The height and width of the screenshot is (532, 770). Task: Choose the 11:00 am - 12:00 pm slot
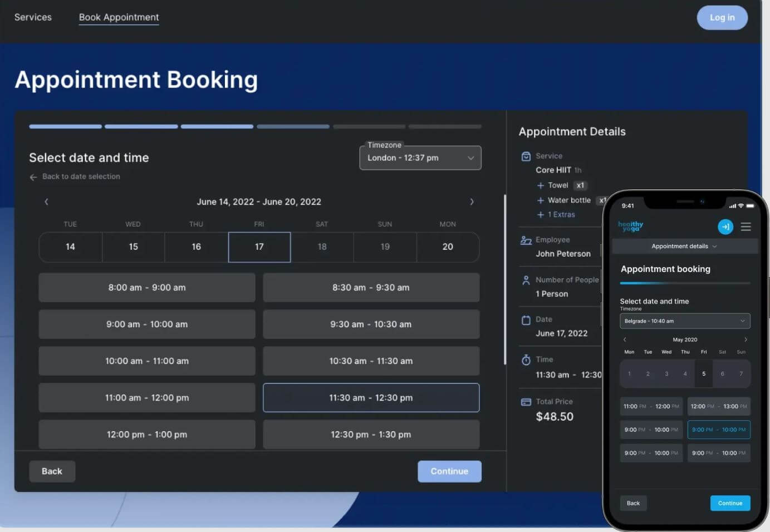pos(147,398)
